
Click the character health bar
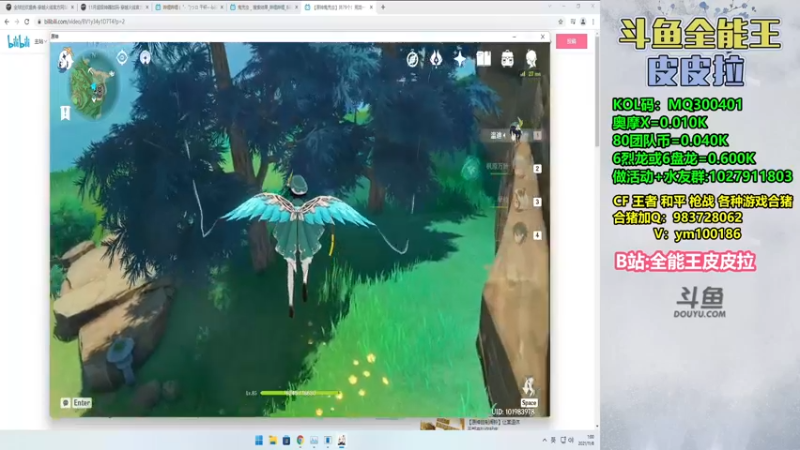300,393
